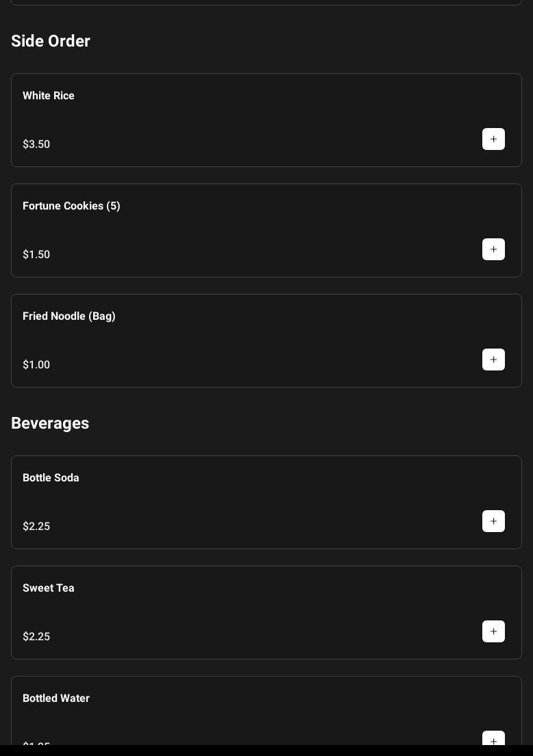Add Bottled Water to the order

tap(493, 740)
